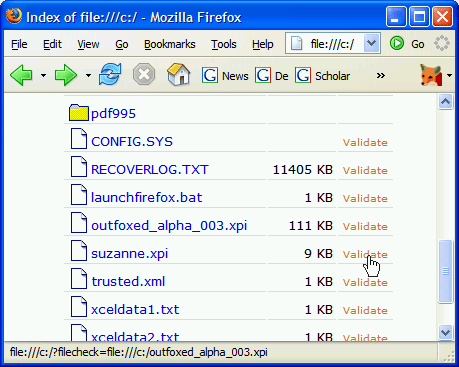Go forward with the green right arrow

click(x=66, y=76)
